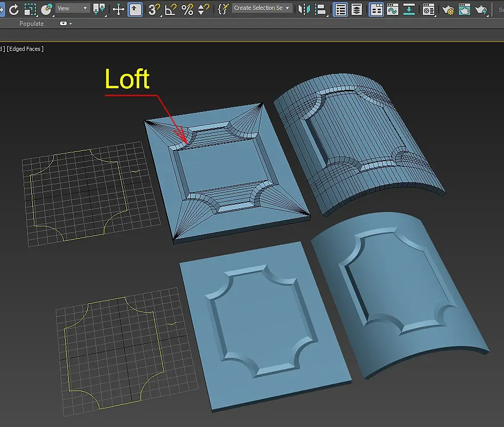Toggle the Scene Explorer panel
Viewport: 504px width, 427px height.
coord(340,9)
